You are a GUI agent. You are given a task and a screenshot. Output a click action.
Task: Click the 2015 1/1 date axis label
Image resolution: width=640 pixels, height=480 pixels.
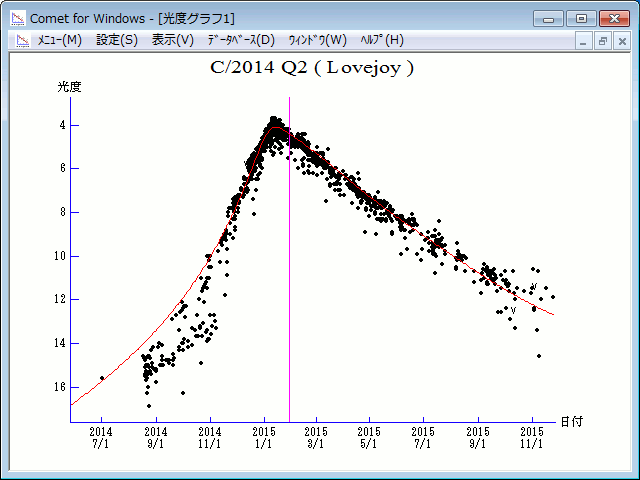click(264, 438)
